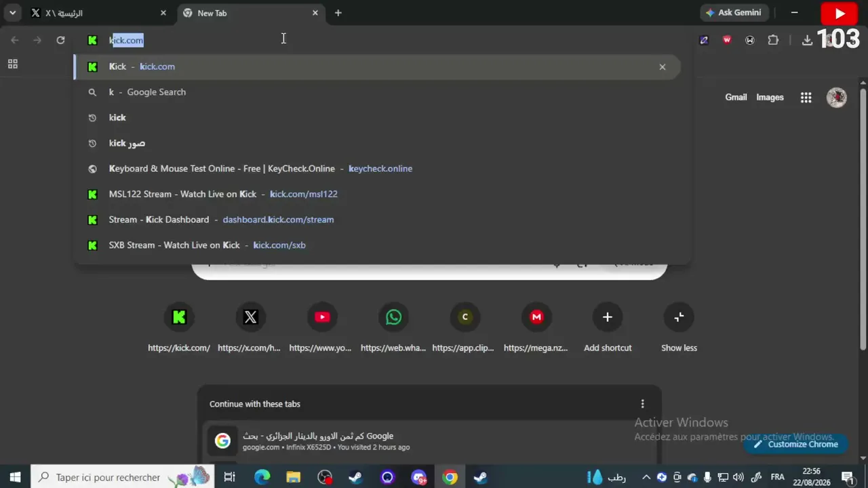Image resolution: width=868 pixels, height=488 pixels.
Task: Open the tab search dropdown arrow
Action: point(12,13)
